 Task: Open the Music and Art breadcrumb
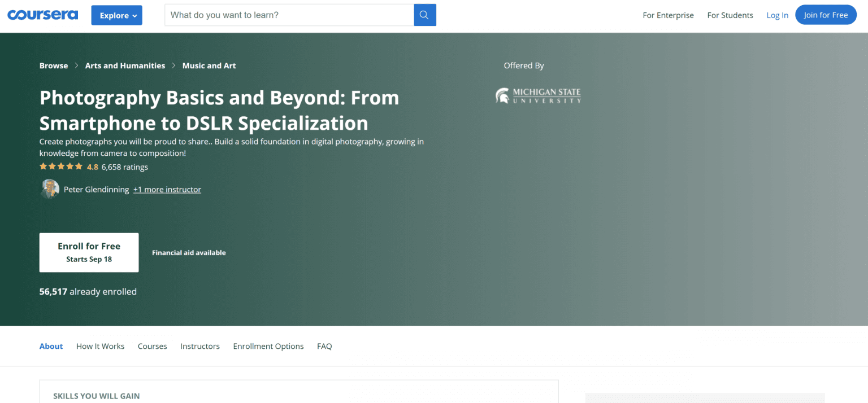coord(209,65)
